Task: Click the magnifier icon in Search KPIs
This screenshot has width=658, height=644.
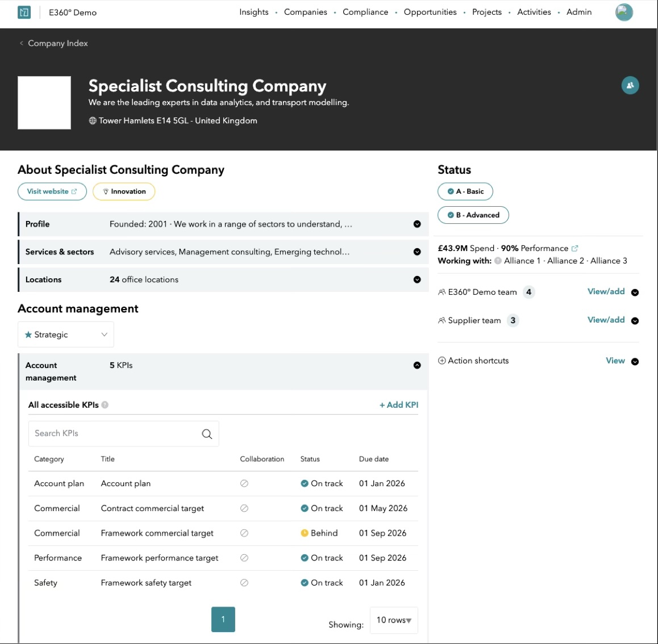Action: pos(207,434)
